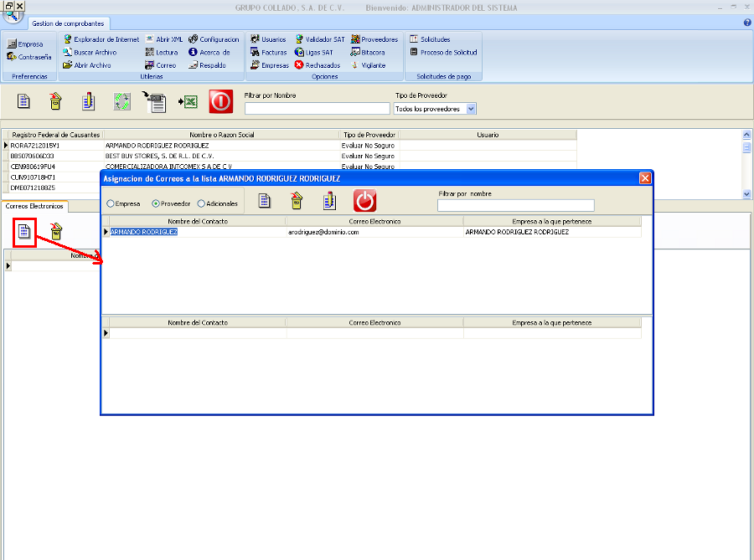Click the green refresh arrows icon
Screen dimensions: 754x560
pyautogui.click(x=122, y=102)
